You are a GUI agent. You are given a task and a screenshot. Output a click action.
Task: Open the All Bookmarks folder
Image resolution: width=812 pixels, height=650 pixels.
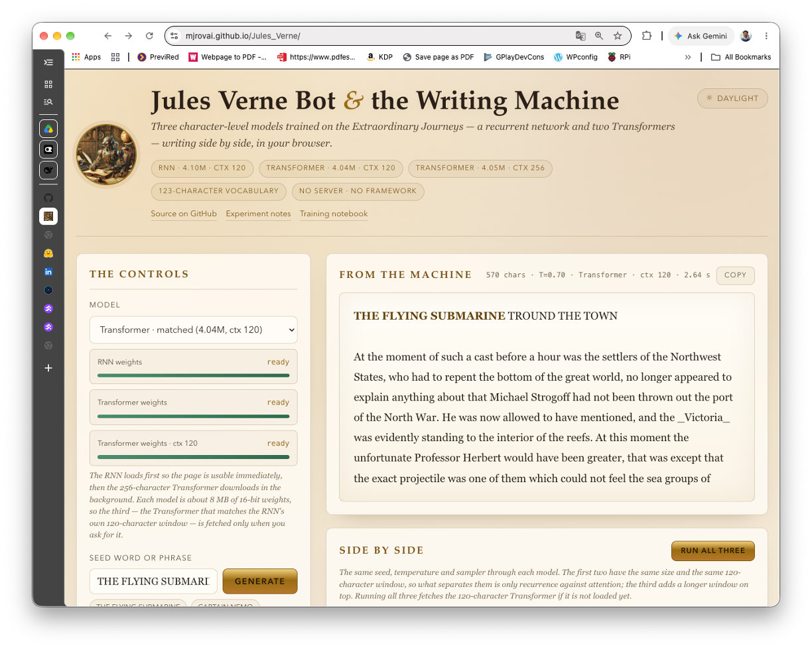pyautogui.click(x=741, y=57)
